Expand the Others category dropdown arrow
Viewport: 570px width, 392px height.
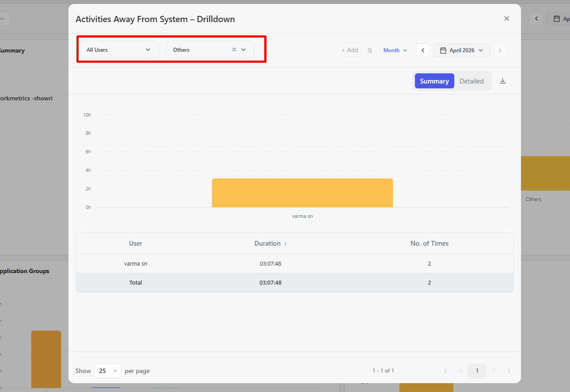243,50
